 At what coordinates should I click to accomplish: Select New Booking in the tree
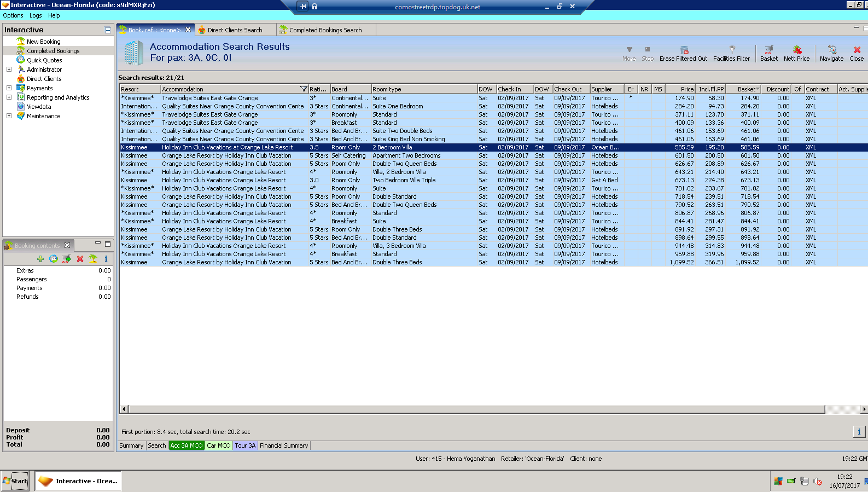[43, 42]
